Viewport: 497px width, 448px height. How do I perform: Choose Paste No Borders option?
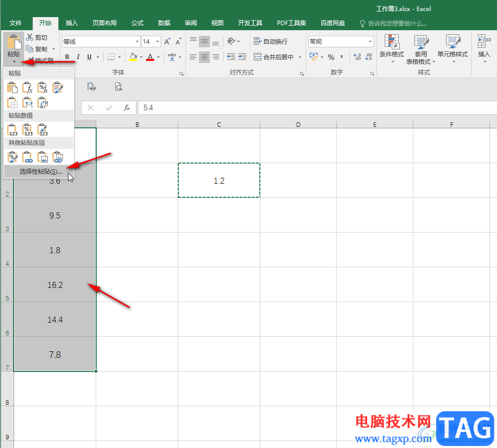(13, 103)
